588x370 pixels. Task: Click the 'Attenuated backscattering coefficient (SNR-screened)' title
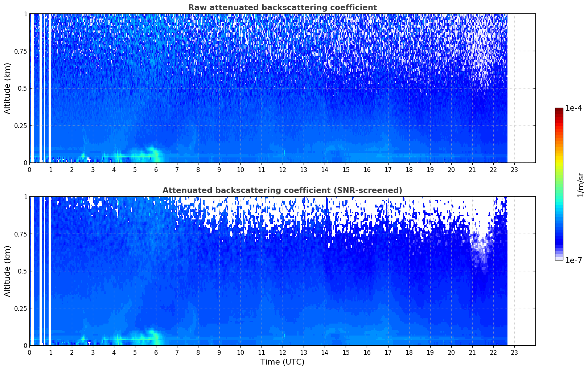pyautogui.click(x=282, y=190)
